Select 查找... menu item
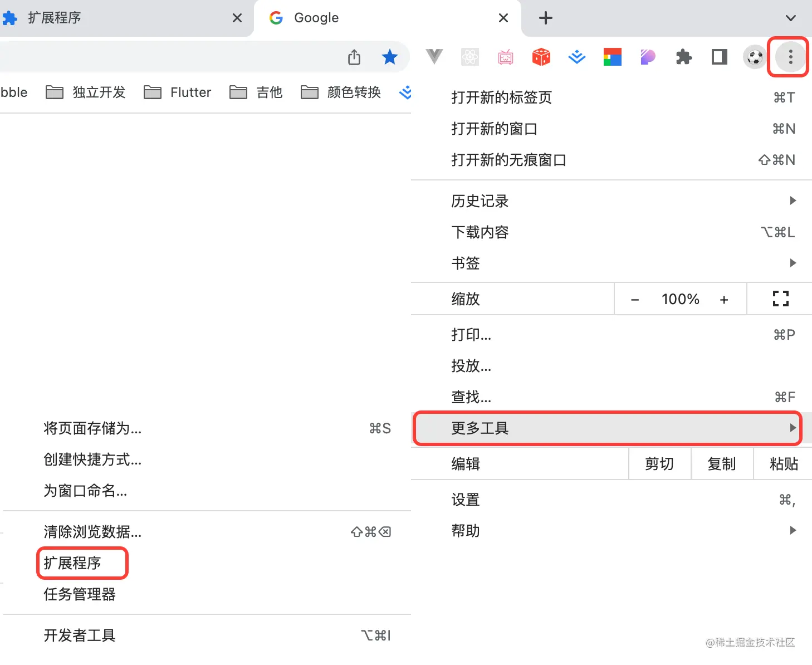The height and width of the screenshot is (665, 812). pyautogui.click(x=612, y=397)
